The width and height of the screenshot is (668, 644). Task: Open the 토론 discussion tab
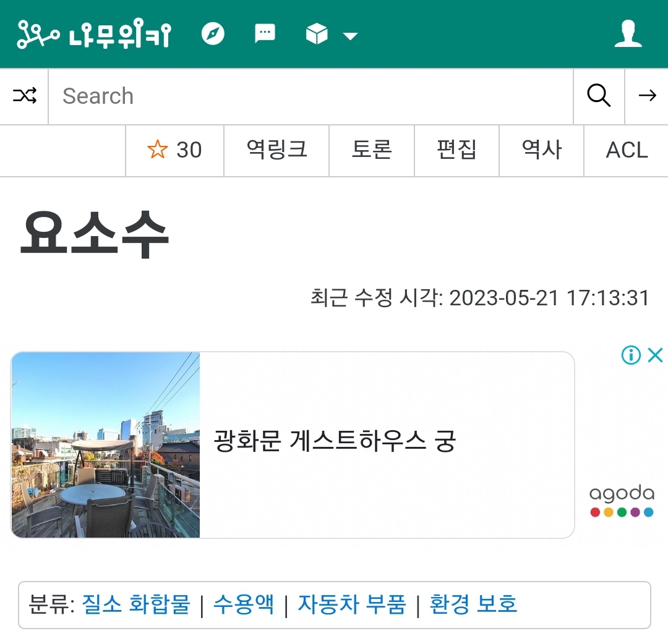372,150
